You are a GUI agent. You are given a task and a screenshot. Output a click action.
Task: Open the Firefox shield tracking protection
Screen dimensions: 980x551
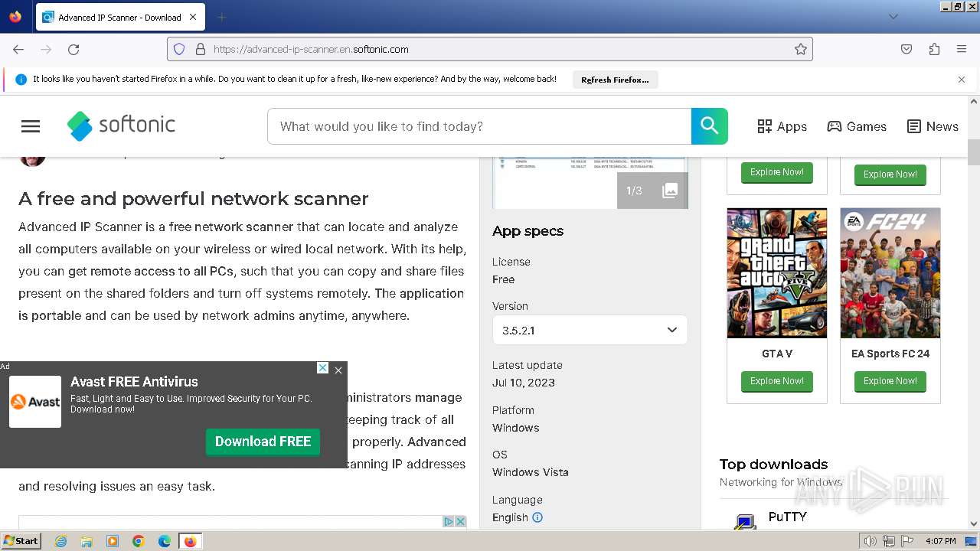click(x=179, y=49)
